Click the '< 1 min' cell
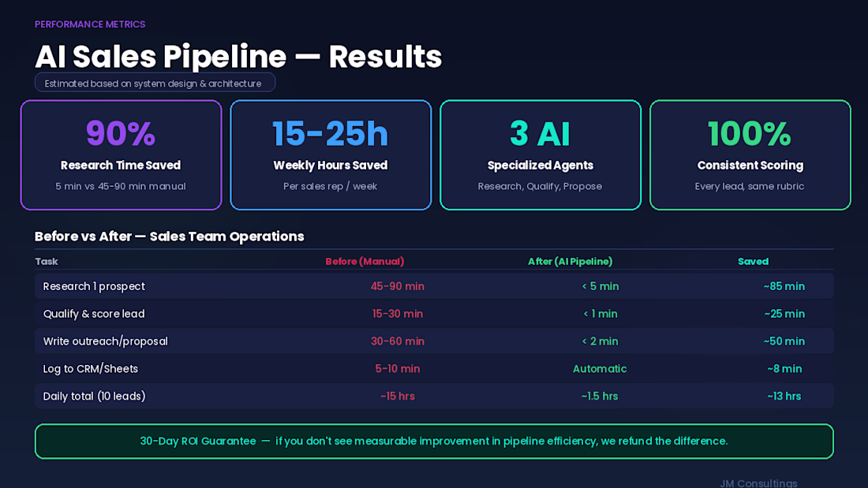This screenshot has width=868, height=488. (x=600, y=314)
